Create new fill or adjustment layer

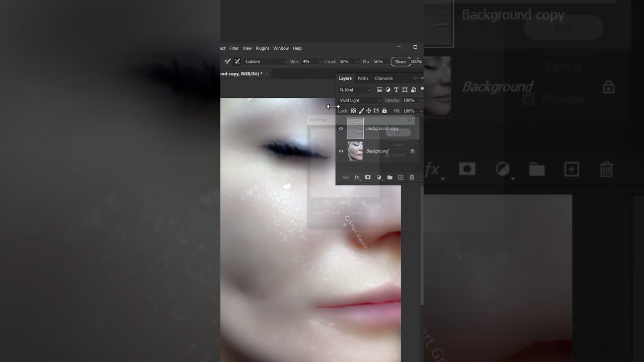[379, 177]
